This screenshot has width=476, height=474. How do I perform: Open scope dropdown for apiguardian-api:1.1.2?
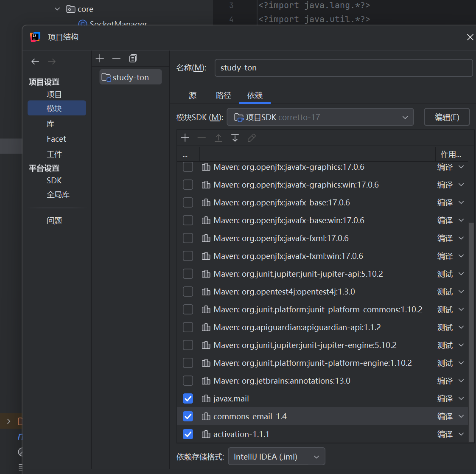tap(461, 327)
